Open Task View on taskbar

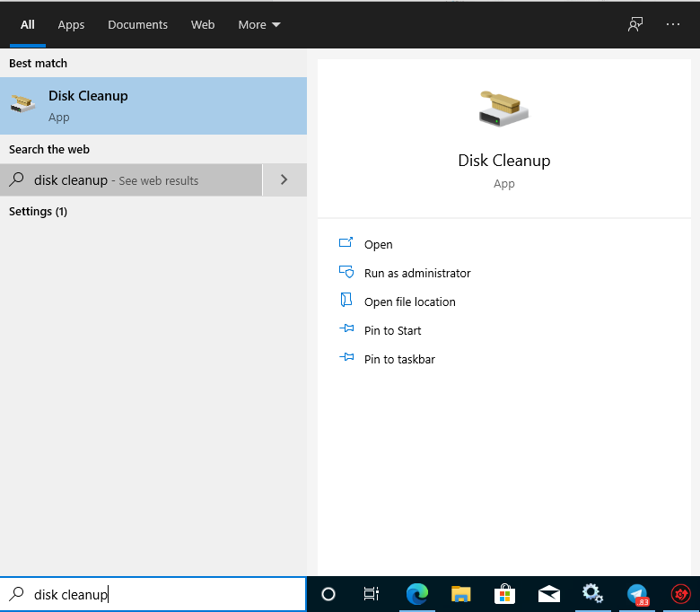pyautogui.click(x=372, y=594)
